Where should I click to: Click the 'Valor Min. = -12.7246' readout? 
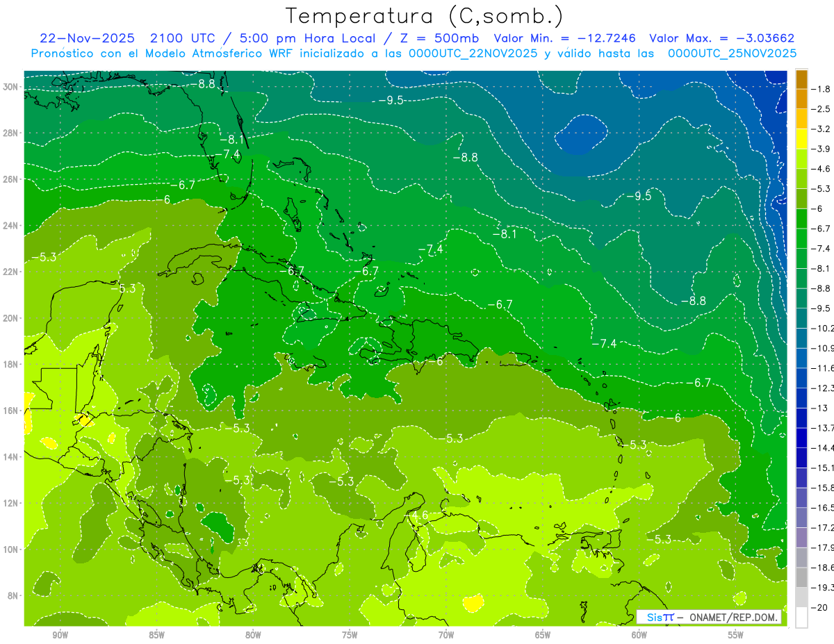(564, 39)
